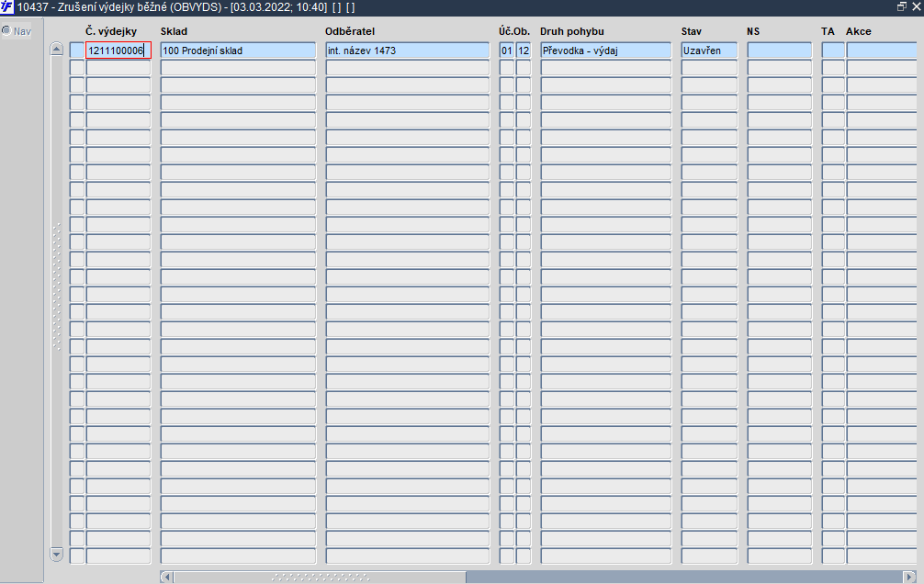Click the Ob. cell with value 12
The height and width of the screenshot is (584, 924).
[x=524, y=51]
